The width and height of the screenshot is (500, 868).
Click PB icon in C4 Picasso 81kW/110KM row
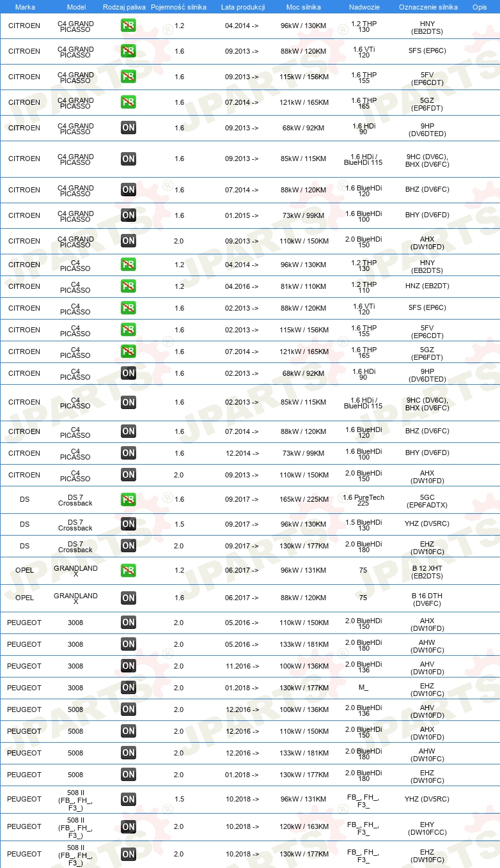coord(129,286)
